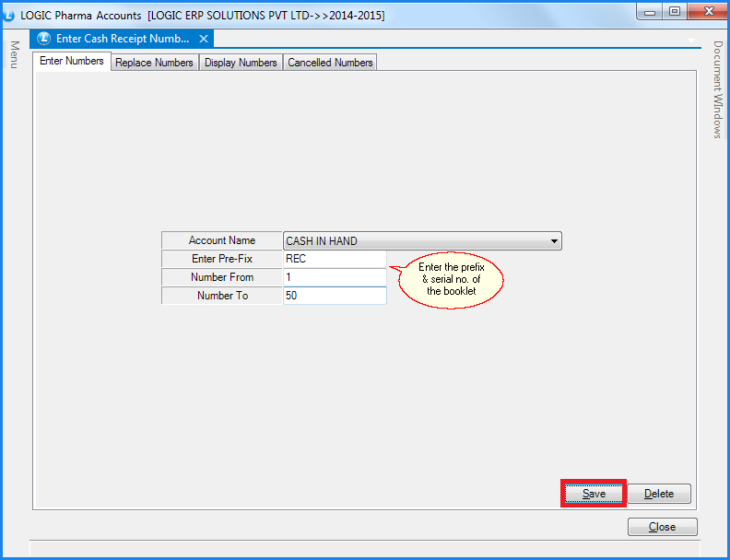Viewport: 730px width, 560px height.
Task: Maximize the LOGIC Pharma Accounts window
Action: click(x=675, y=12)
